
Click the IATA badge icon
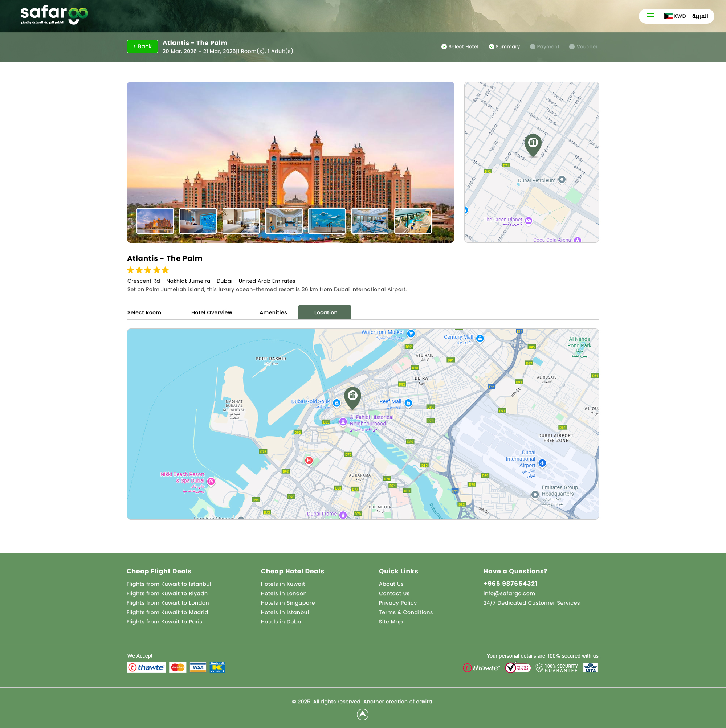click(x=590, y=668)
